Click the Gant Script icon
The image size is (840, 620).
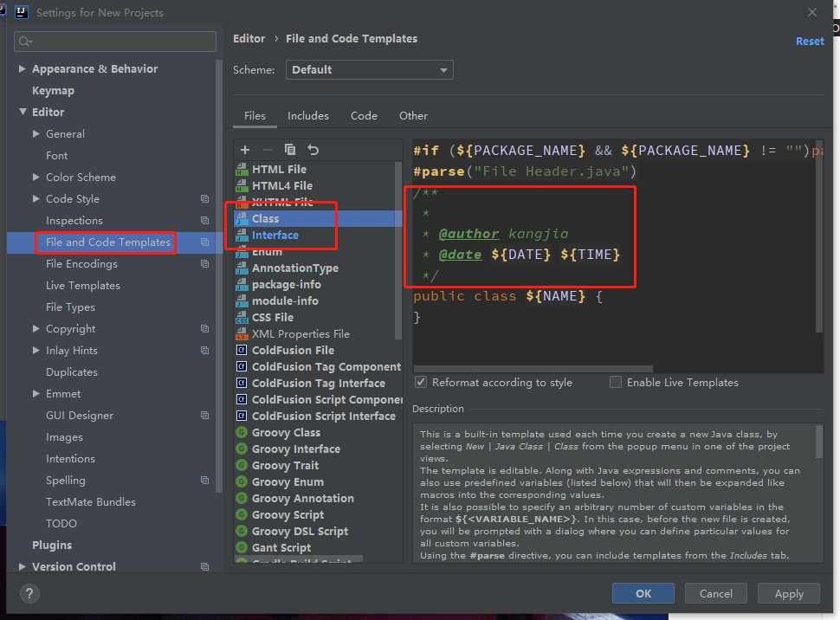[242, 547]
